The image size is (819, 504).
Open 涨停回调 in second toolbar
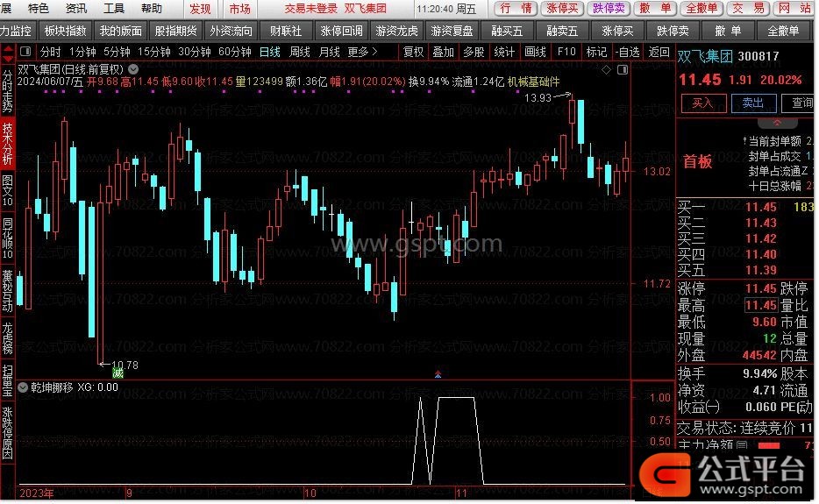[342, 32]
